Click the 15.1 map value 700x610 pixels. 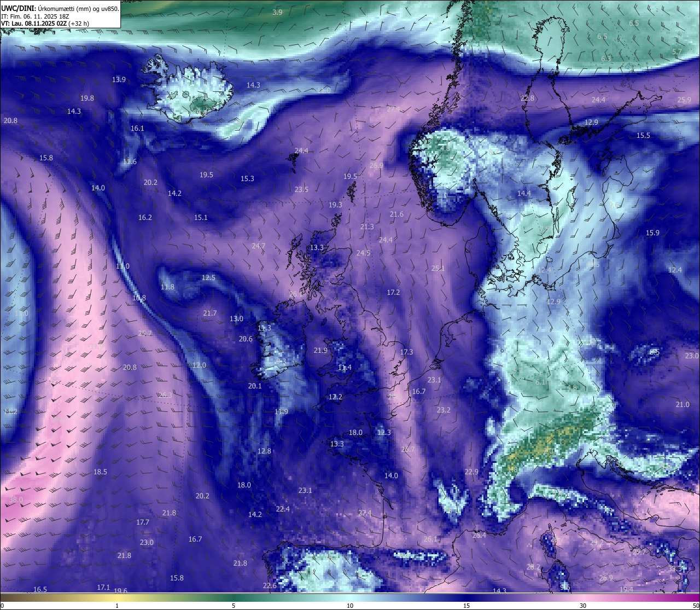(201, 217)
